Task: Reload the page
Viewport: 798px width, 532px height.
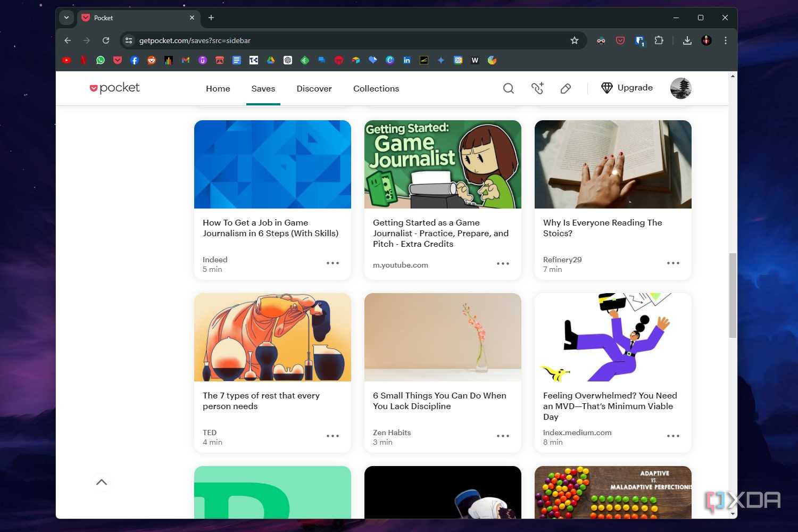Action: tap(106, 40)
